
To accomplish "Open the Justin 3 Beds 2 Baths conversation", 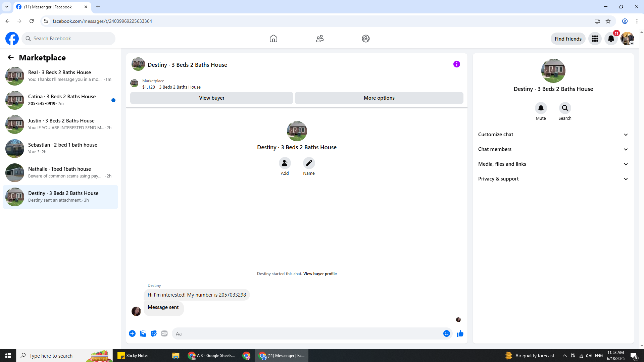I will pyautogui.click(x=60, y=124).
